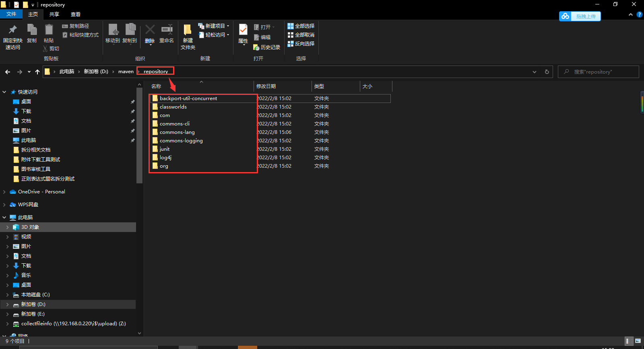Click the 属性 properties icon
Image resolution: width=644 pixels, height=349 pixels.
243,30
